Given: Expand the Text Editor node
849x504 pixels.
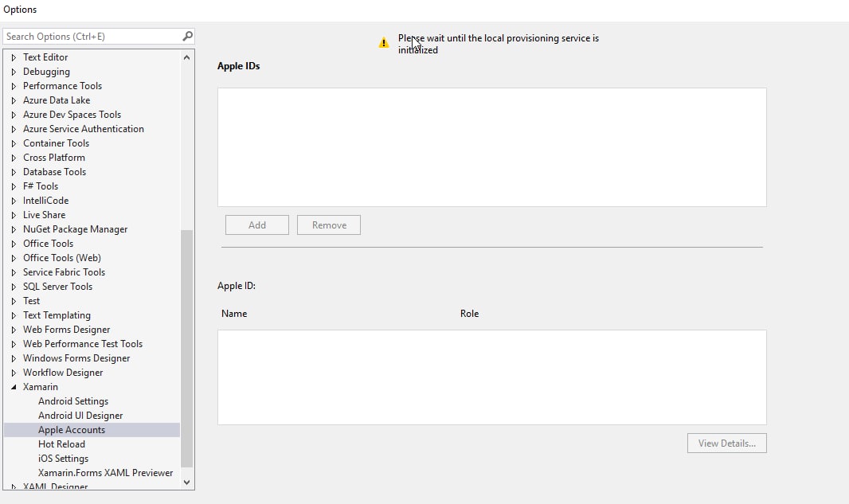Looking at the screenshot, I should [x=14, y=57].
